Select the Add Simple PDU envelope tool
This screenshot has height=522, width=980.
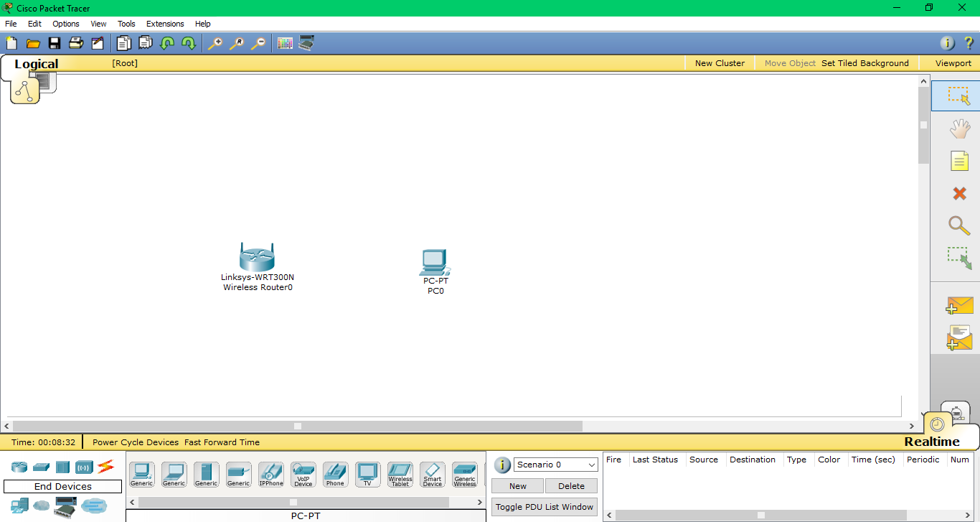(959, 305)
